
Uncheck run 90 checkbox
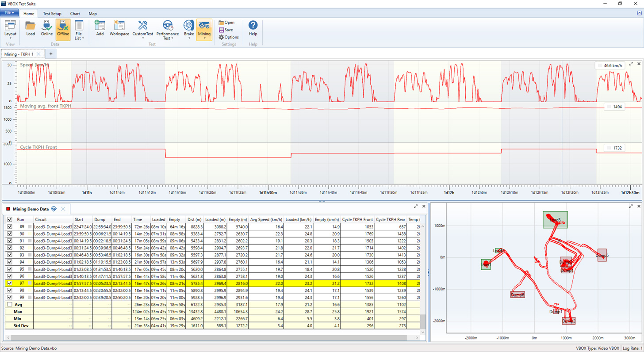[10, 233]
